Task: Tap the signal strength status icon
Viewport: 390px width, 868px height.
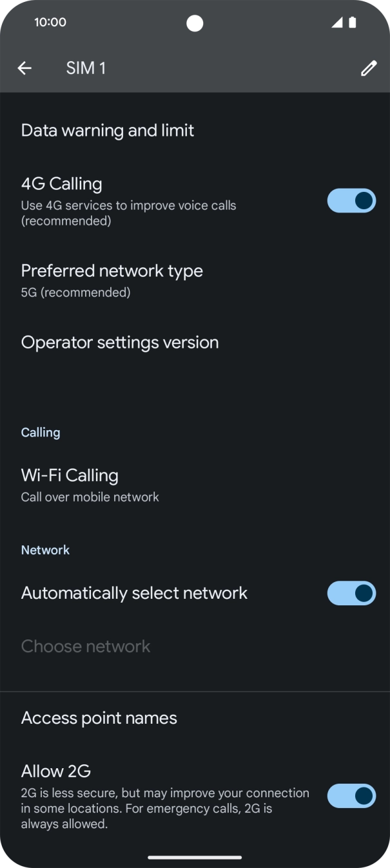Action: 337,23
